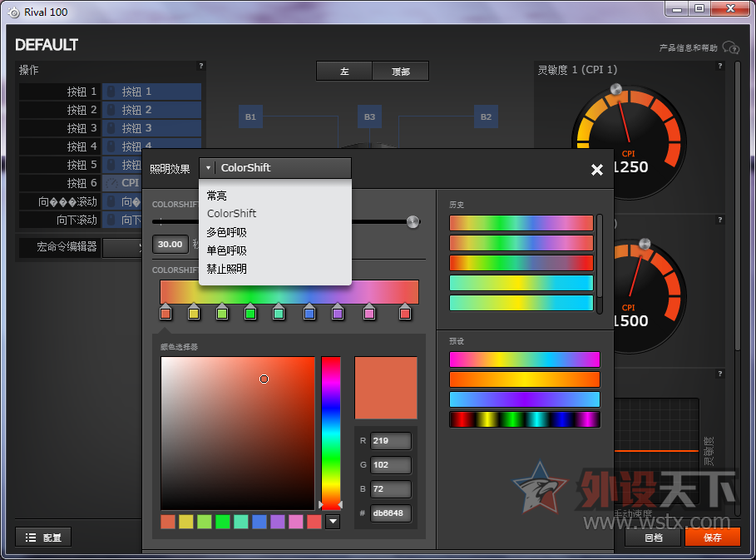756x560 pixels.
Task: Click the help question mark in 操作 panel
Action: click(200, 66)
